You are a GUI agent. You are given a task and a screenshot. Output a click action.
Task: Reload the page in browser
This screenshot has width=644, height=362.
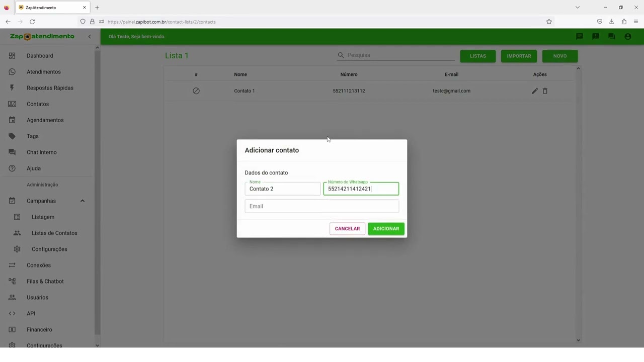32,22
